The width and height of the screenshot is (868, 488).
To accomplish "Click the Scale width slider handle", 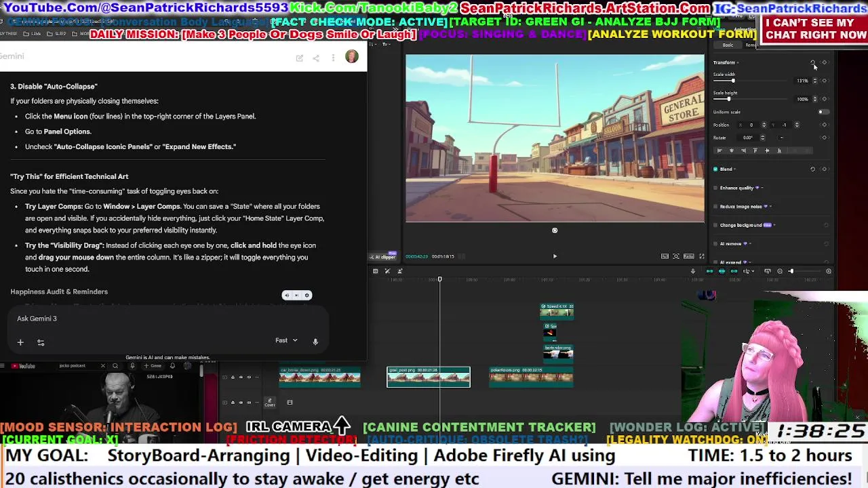I will tap(733, 81).
